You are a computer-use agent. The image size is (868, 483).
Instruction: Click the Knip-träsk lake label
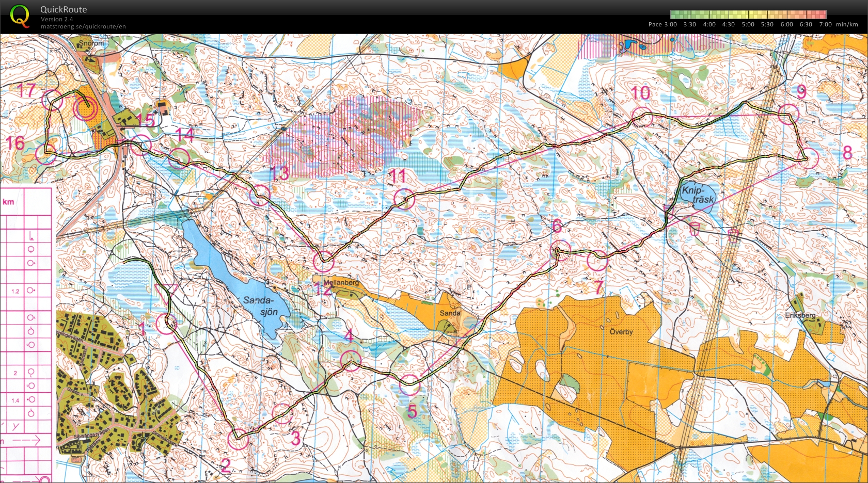(698, 195)
